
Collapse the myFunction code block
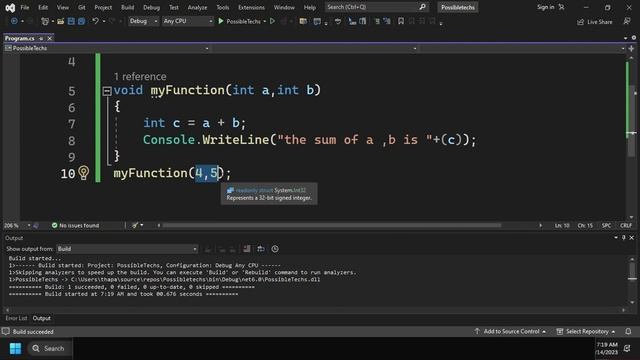tap(107, 91)
